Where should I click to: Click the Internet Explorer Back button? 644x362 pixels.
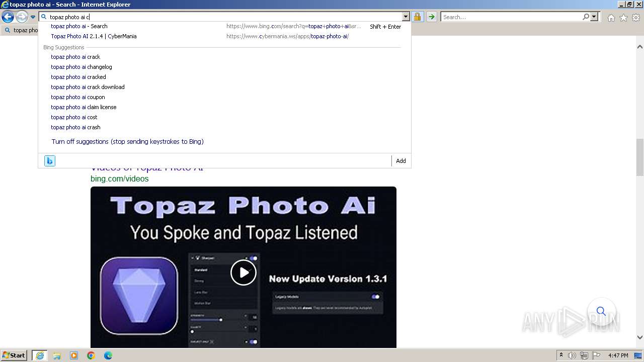[x=8, y=17]
